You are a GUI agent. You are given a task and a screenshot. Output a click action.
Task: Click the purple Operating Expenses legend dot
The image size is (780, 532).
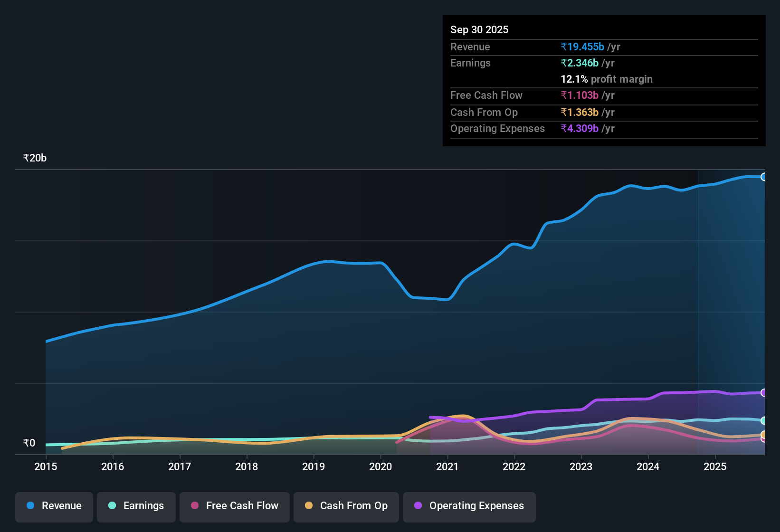tap(418, 506)
